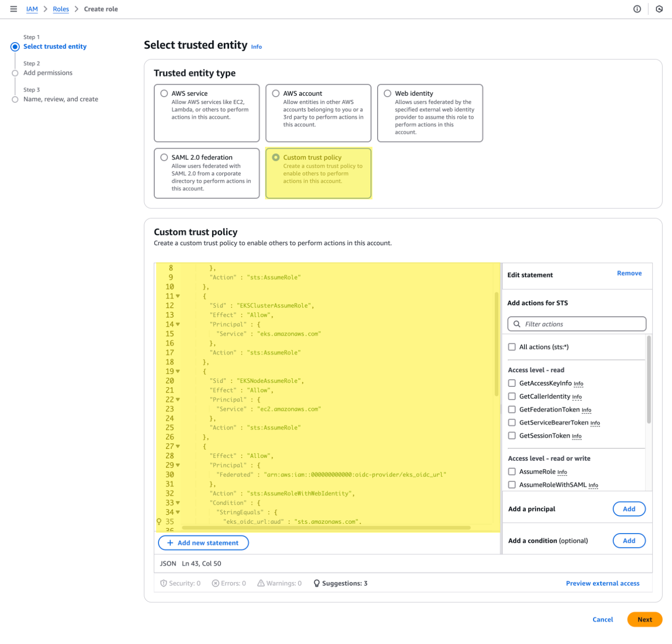Screen dimensions: 672x644
Task: Click the code editor vertical scrollbar
Action: tap(496, 344)
